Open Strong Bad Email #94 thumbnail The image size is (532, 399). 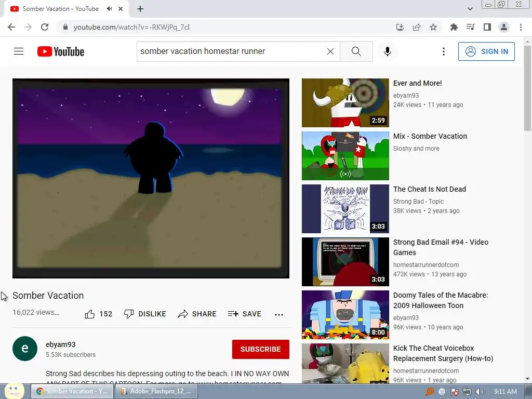pos(345,262)
